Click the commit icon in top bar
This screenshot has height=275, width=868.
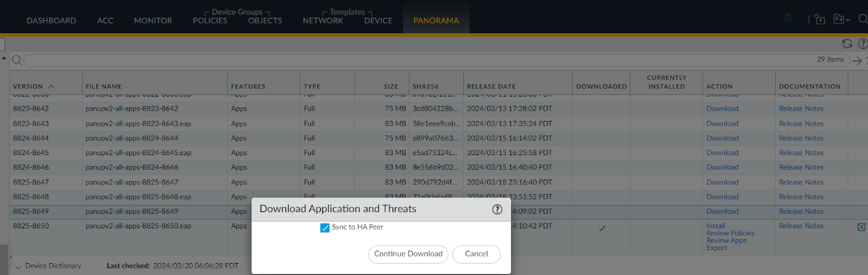tap(788, 18)
